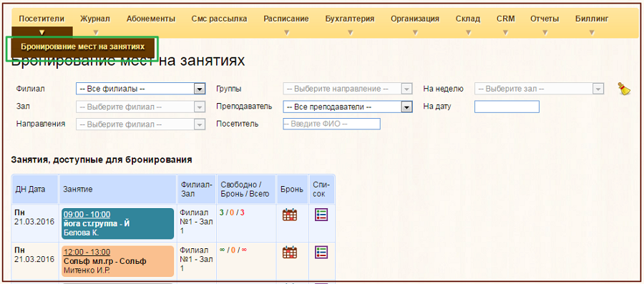This screenshot has height=284, width=644.
Task: Open list icon for Сольф мл.гр row
Action: tap(321, 253)
